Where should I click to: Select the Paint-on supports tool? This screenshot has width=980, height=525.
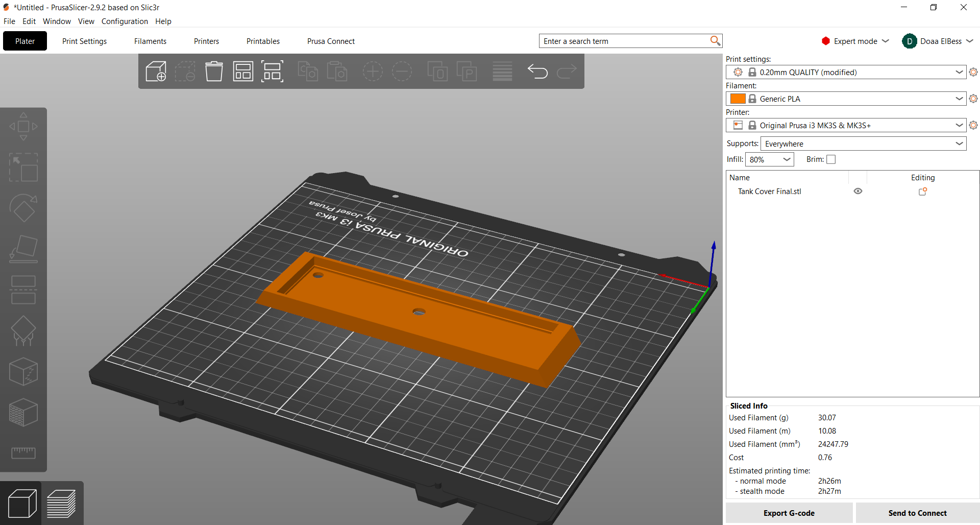pos(23,331)
